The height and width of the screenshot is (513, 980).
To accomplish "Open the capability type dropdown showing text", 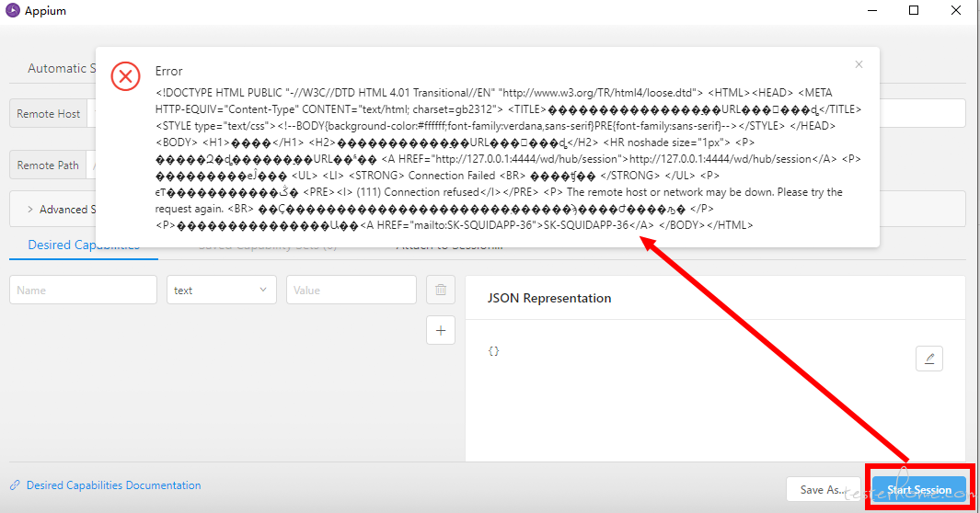I will coord(221,290).
